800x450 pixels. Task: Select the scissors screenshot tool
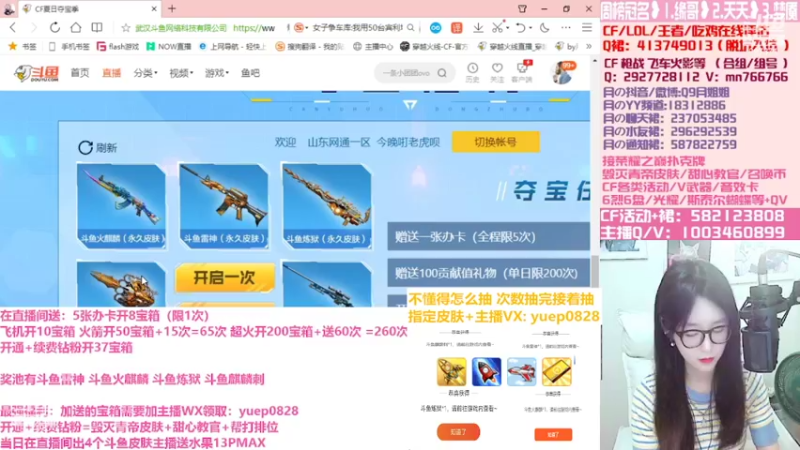point(497,28)
